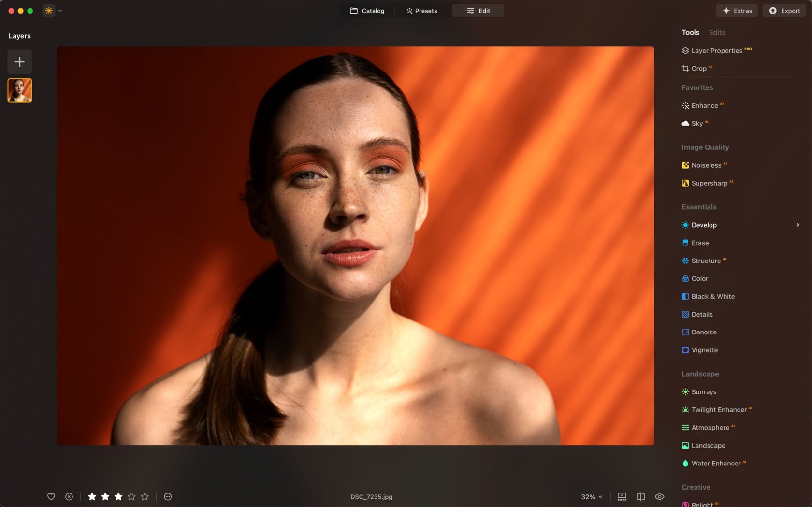Screen dimensions: 812x507
Task: Toggle the before/after comparison view
Action: (x=640, y=496)
